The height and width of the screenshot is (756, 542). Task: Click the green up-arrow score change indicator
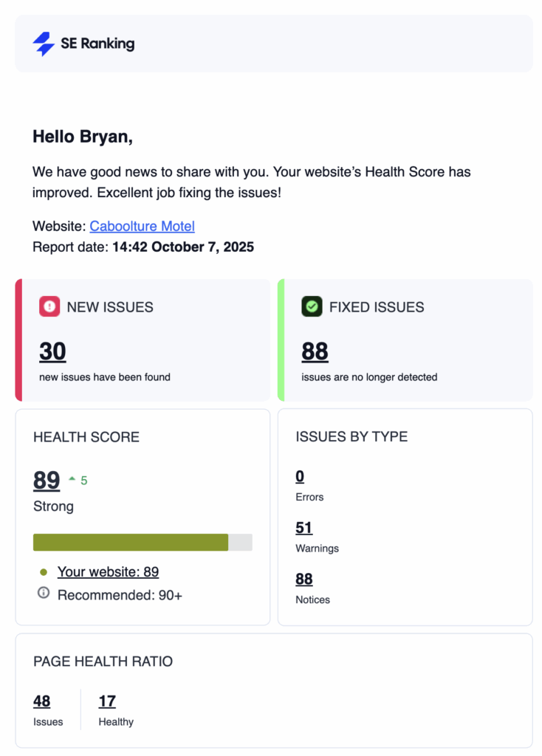click(72, 480)
